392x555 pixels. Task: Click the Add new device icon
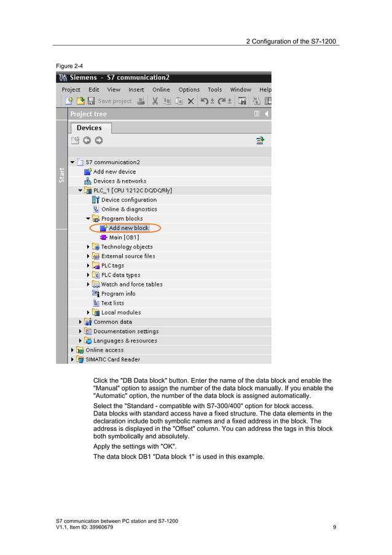click(88, 171)
